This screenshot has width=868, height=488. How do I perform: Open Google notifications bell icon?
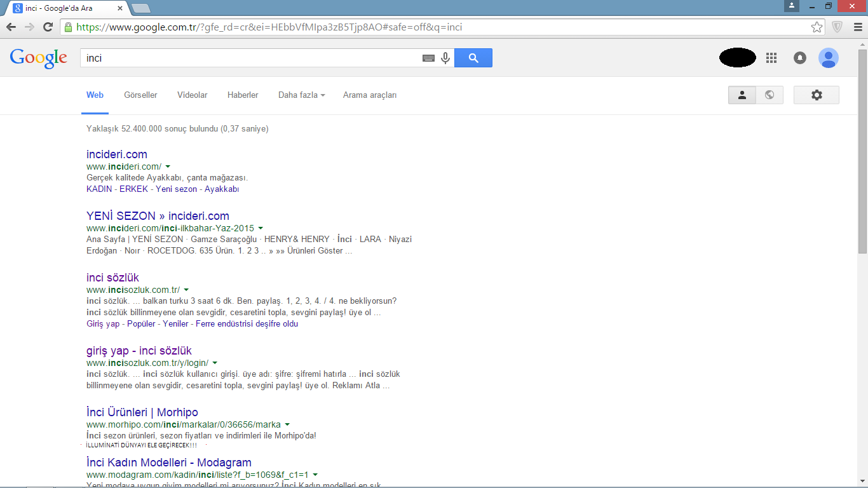tap(800, 58)
